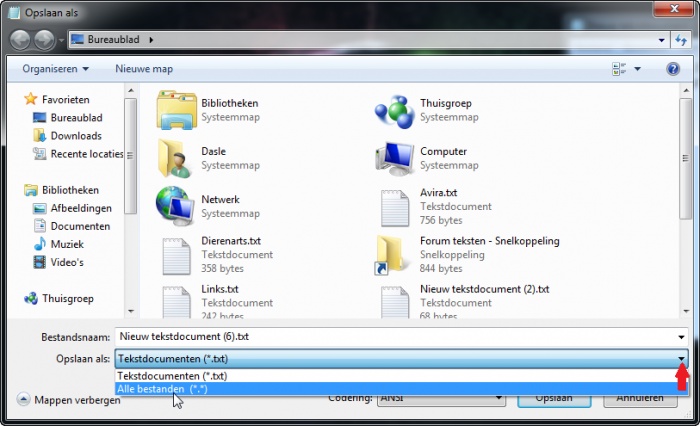Viewport: 700px width, 426px height.
Task: Select the Thuisgroep spheres icon in the file list
Action: [395, 111]
